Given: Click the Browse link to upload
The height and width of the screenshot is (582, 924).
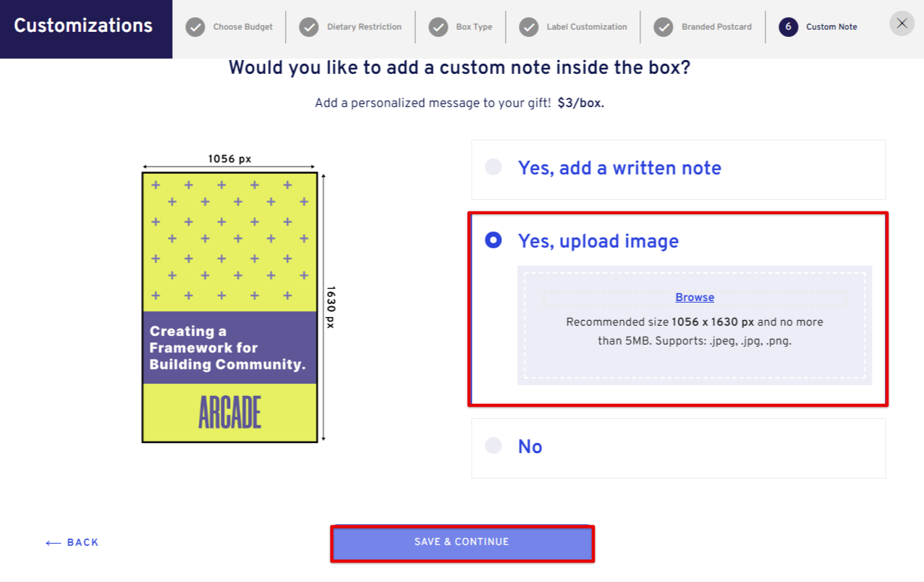Looking at the screenshot, I should click(x=695, y=298).
